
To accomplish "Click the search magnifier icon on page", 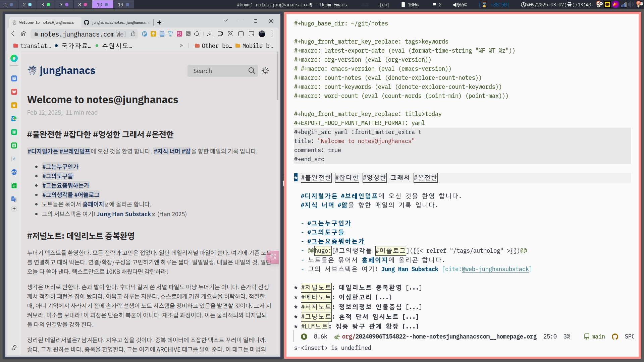I will tap(252, 71).
